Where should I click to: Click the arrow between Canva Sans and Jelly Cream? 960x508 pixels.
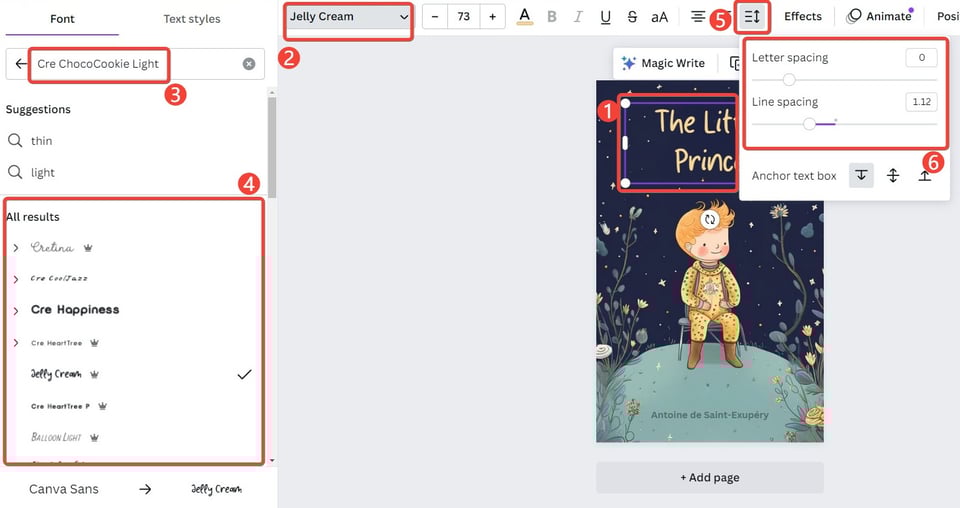[x=144, y=489]
